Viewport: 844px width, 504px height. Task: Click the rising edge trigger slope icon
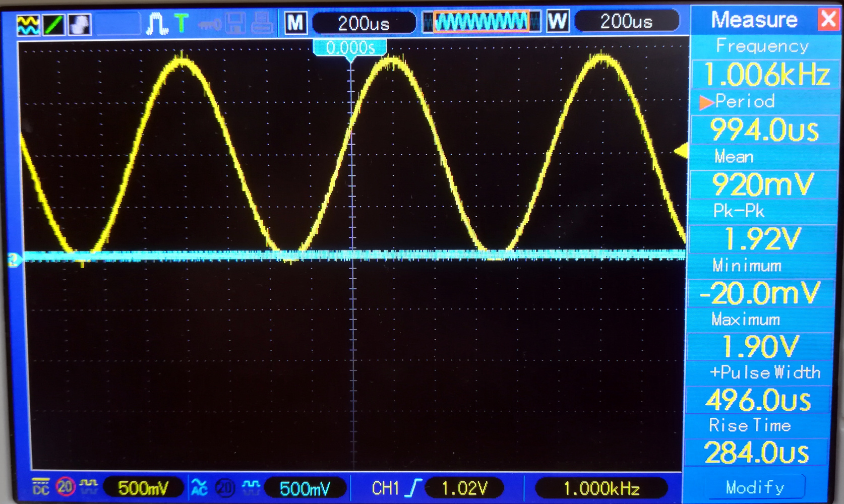click(414, 487)
